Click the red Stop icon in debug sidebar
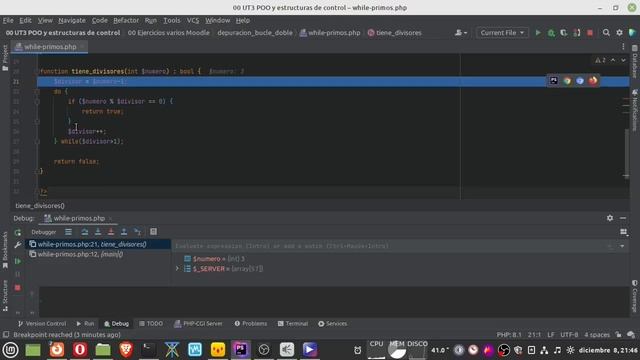The width and height of the screenshot is (640, 360). click(18, 288)
